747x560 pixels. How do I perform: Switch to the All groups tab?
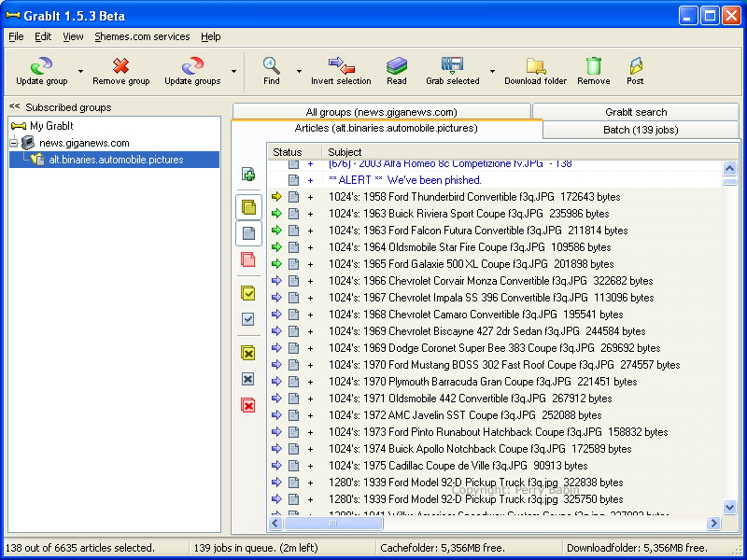coord(381,112)
